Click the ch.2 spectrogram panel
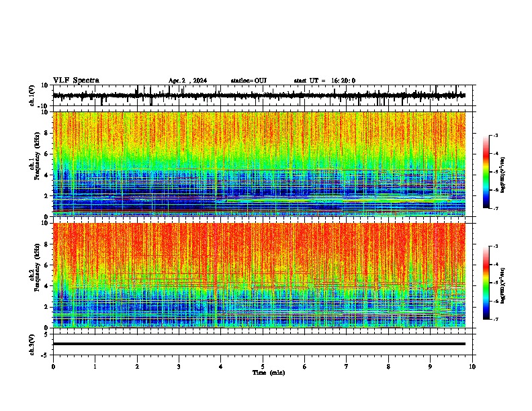 click(x=259, y=275)
